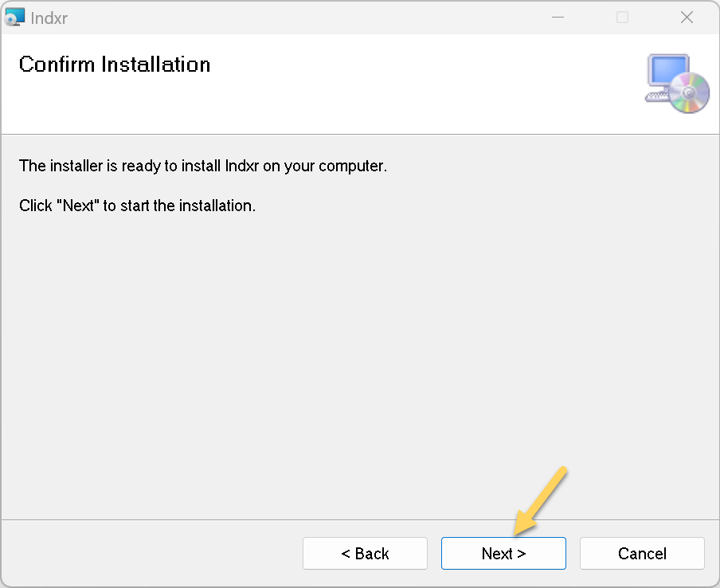
Task: Start installation with the Next button
Action: point(503,554)
